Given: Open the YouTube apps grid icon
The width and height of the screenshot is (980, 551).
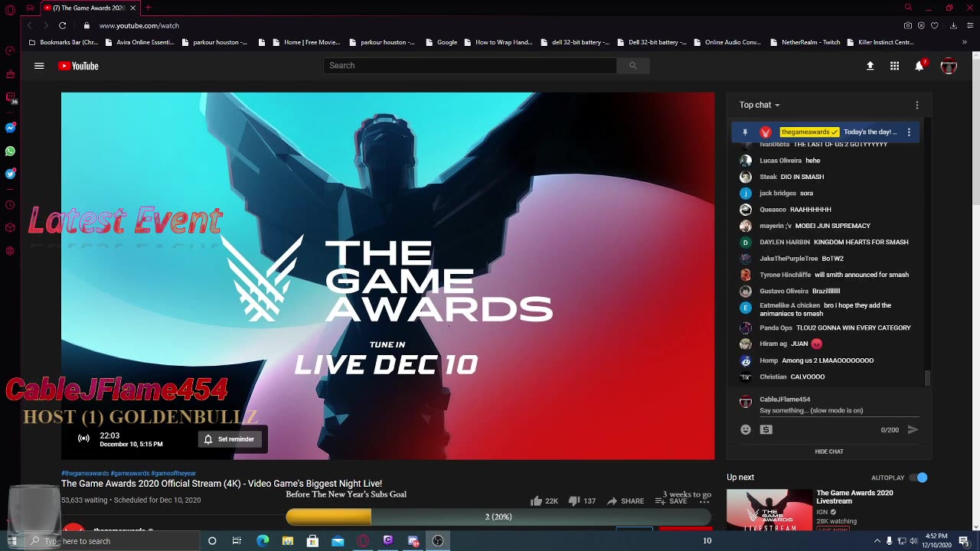Looking at the screenshot, I should pos(894,66).
